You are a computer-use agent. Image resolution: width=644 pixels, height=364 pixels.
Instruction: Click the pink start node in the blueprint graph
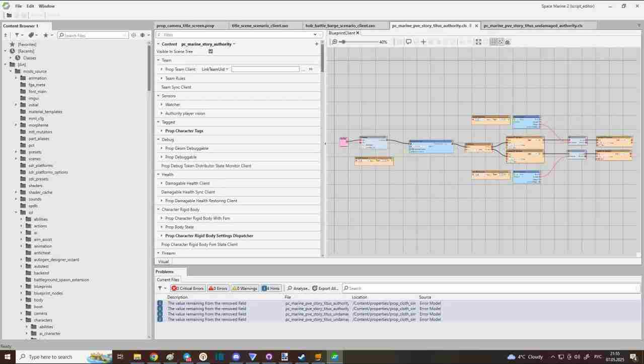click(x=343, y=142)
